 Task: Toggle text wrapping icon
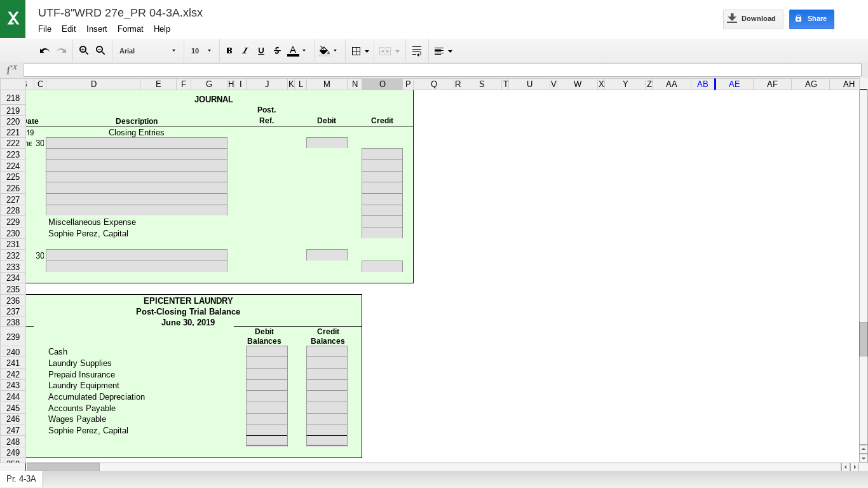417,51
